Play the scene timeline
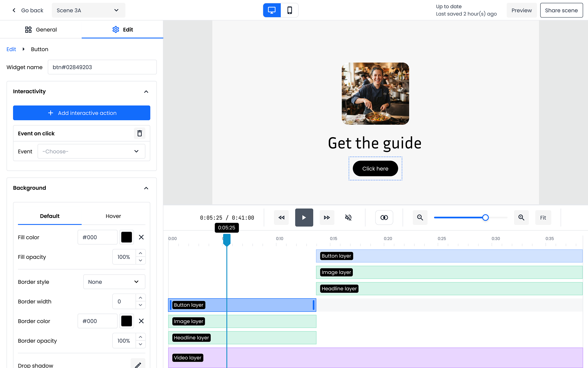 coord(304,217)
